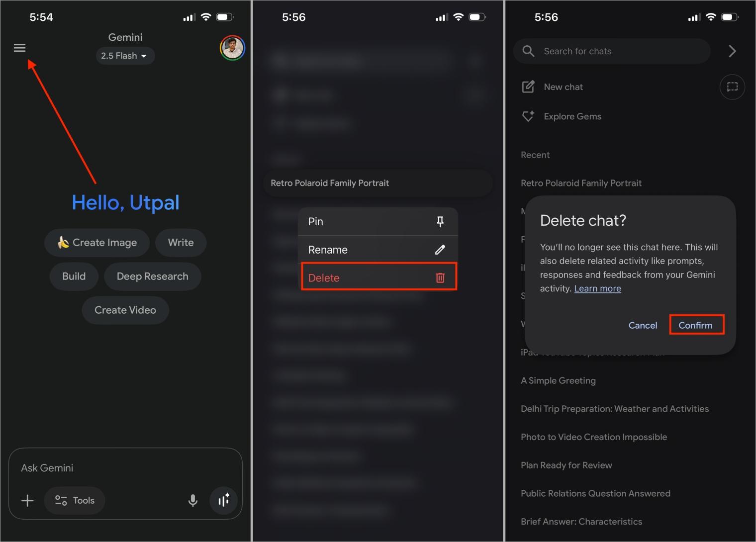
Task: Tap the profile avatar picture
Action: pyautogui.click(x=232, y=48)
